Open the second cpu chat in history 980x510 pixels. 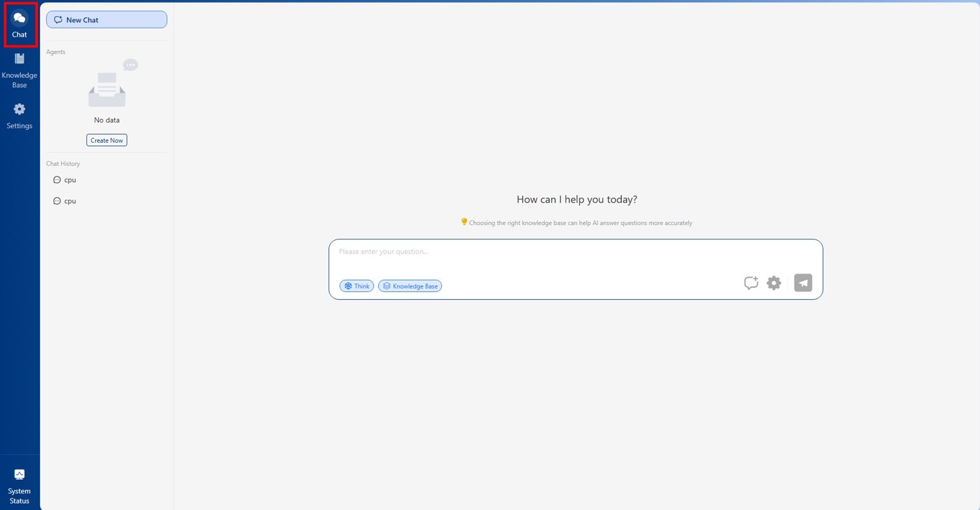[70, 201]
